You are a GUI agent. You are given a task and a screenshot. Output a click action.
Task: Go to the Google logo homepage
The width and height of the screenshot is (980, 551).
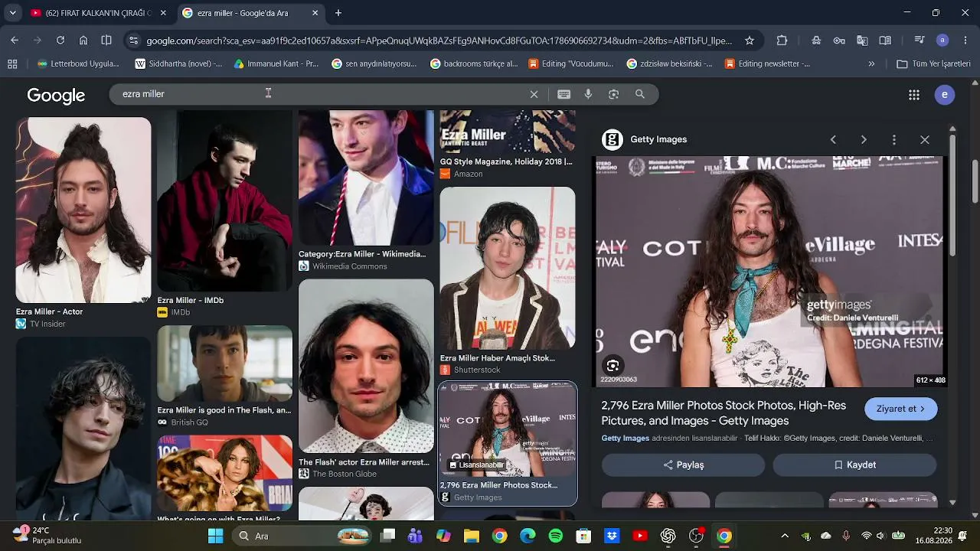point(56,95)
